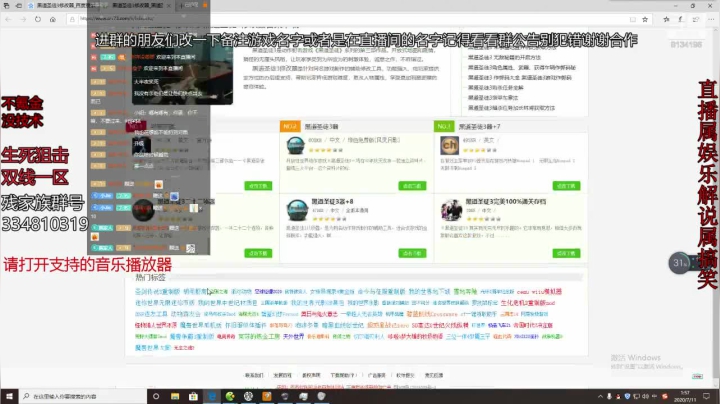This screenshot has width=720, height=404.
Task: Open the 100%通关存档 game cover thumbnail
Action: coord(451,210)
